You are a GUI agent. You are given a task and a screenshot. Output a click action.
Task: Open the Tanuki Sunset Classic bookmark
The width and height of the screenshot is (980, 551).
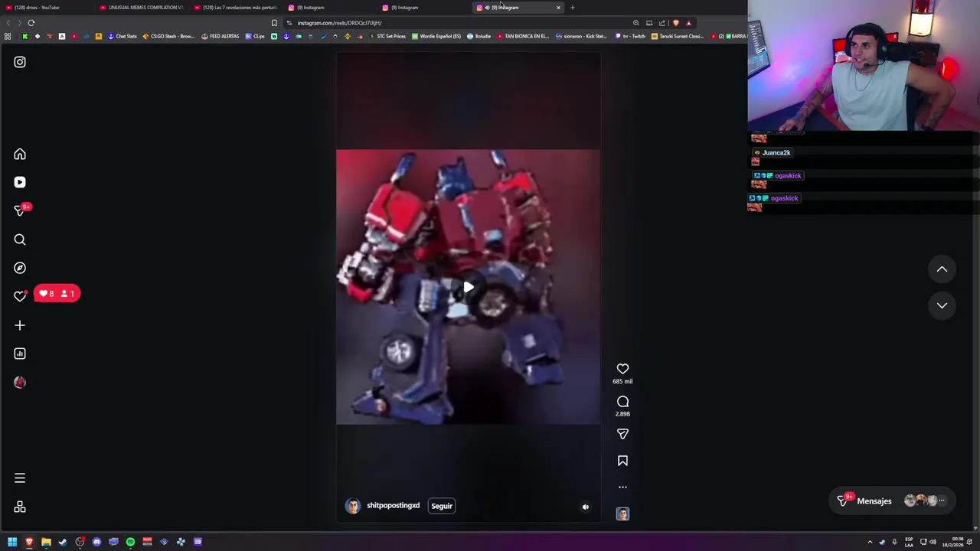(x=677, y=36)
